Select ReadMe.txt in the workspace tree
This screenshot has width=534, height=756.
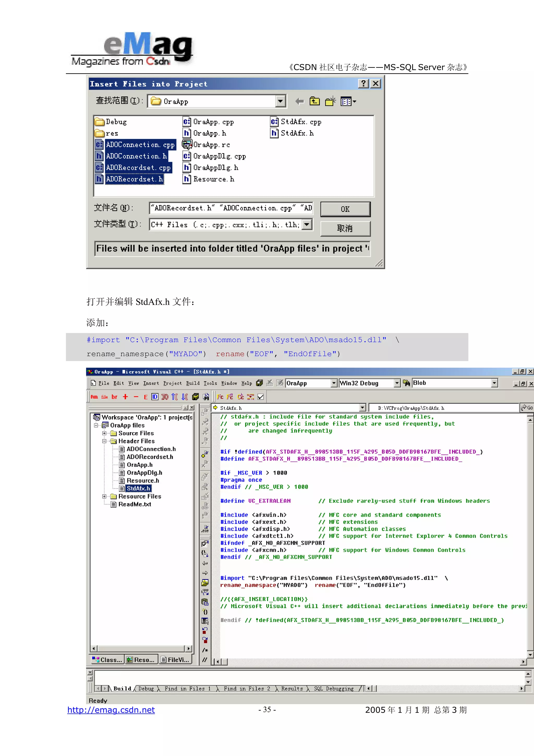coord(135,504)
